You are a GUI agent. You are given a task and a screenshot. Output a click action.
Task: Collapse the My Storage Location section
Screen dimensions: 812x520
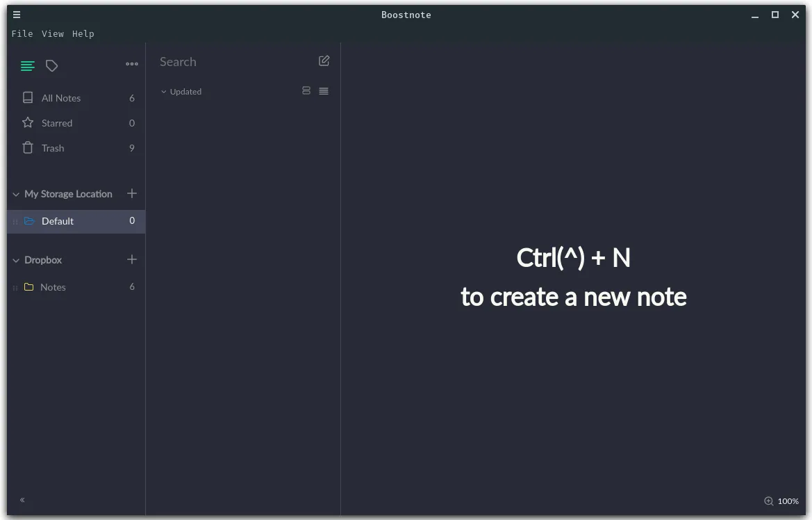click(16, 194)
